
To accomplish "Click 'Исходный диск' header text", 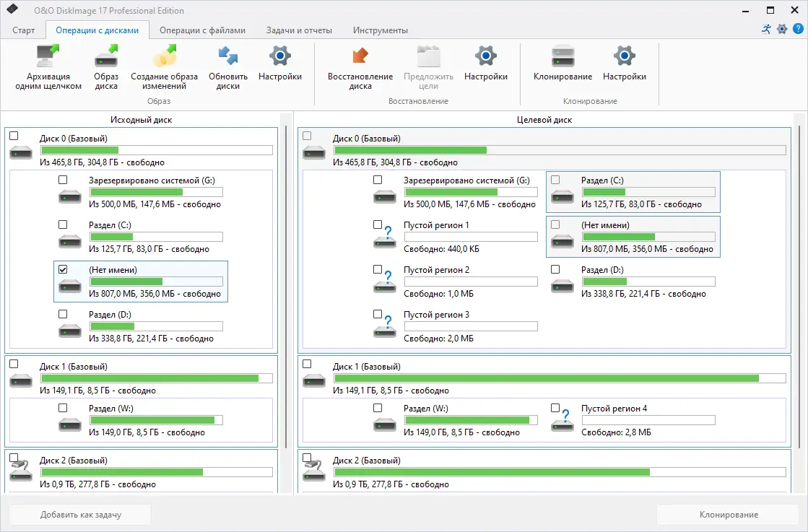I will [x=142, y=120].
